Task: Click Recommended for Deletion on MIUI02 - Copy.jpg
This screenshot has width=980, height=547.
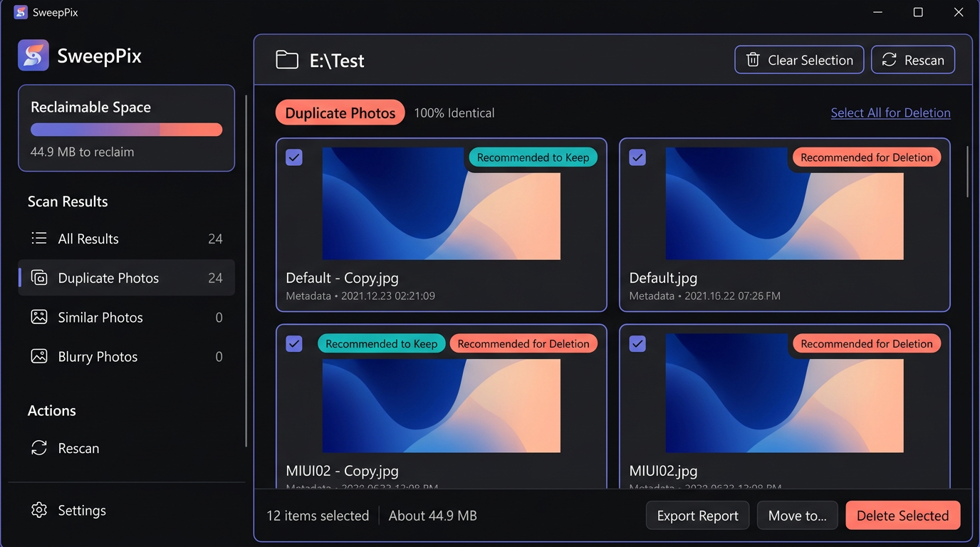Action: pyautogui.click(x=523, y=344)
